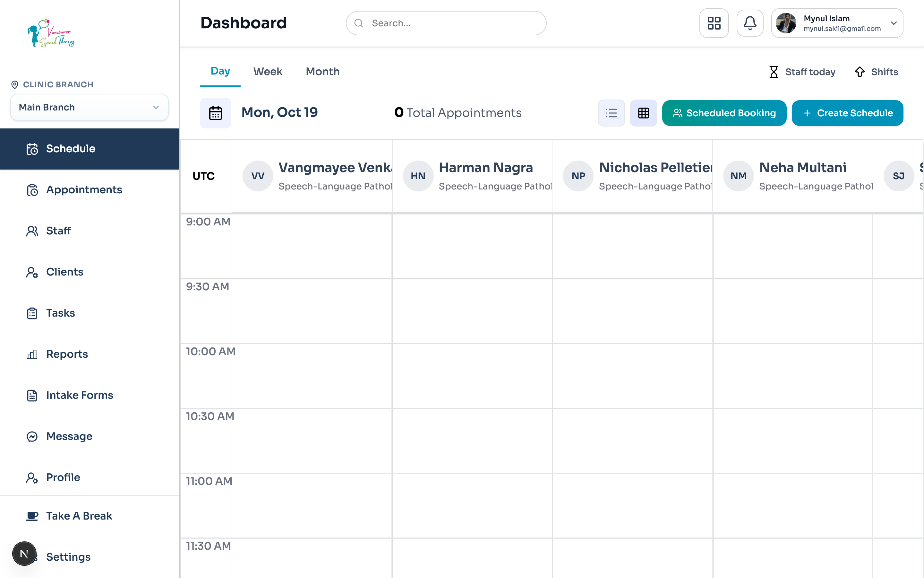Open Settings in the sidebar
Image resolution: width=924 pixels, height=578 pixels.
tap(89, 557)
